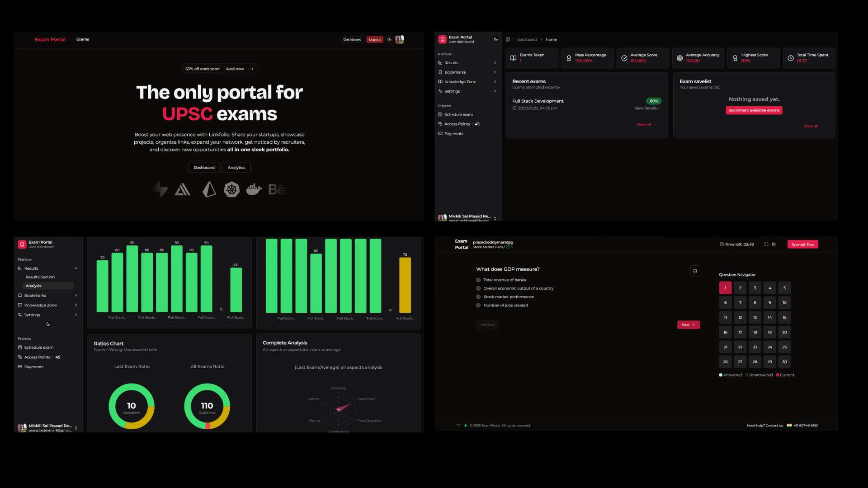868x488 pixels.
Task: Click Bookmark available exams button
Action: coord(754,110)
